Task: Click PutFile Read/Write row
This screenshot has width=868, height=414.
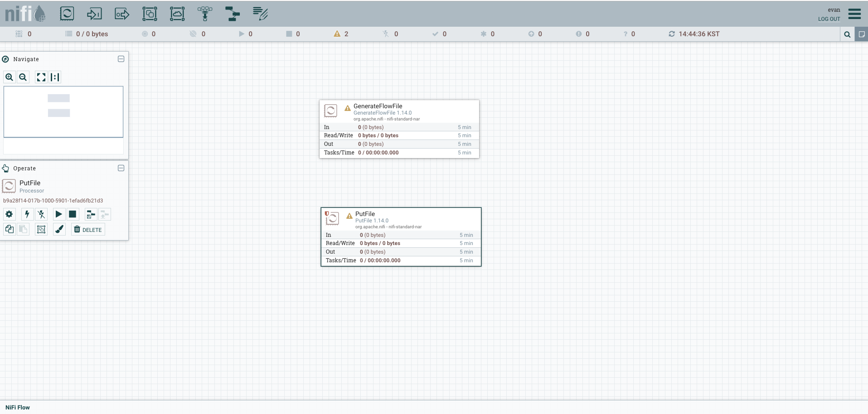Action: pos(401,243)
